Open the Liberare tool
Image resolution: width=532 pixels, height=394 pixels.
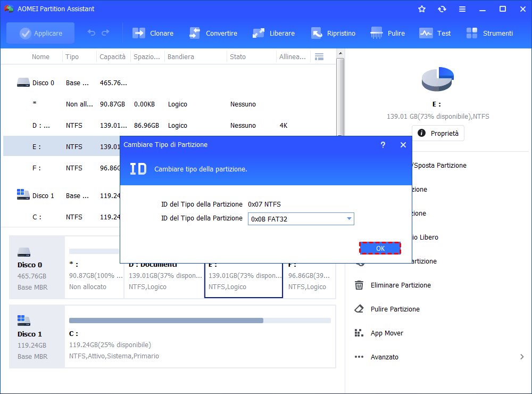[274, 34]
